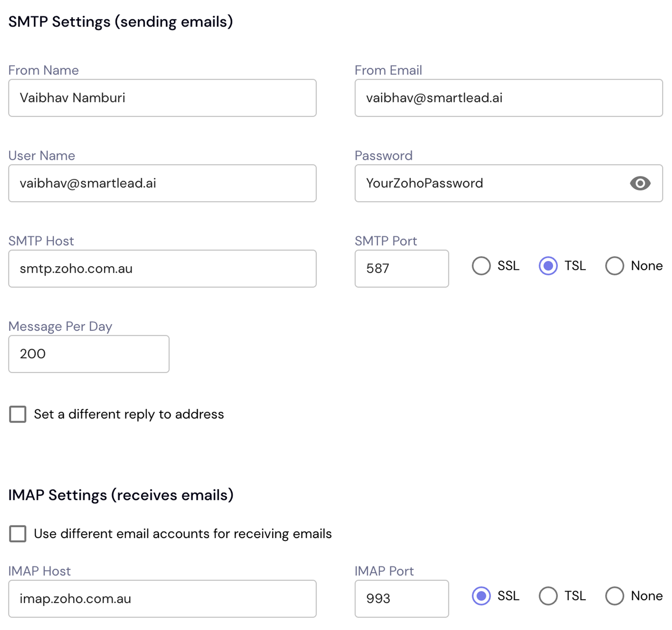Select SSL for the SMTP port
The width and height of the screenshot is (672, 630).
click(x=481, y=266)
